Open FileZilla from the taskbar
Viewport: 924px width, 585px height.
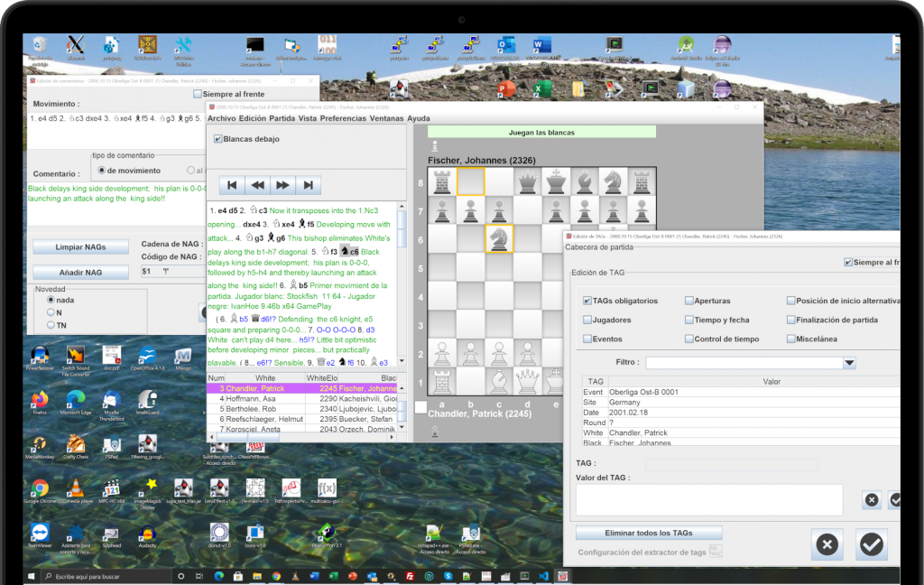click(410, 576)
